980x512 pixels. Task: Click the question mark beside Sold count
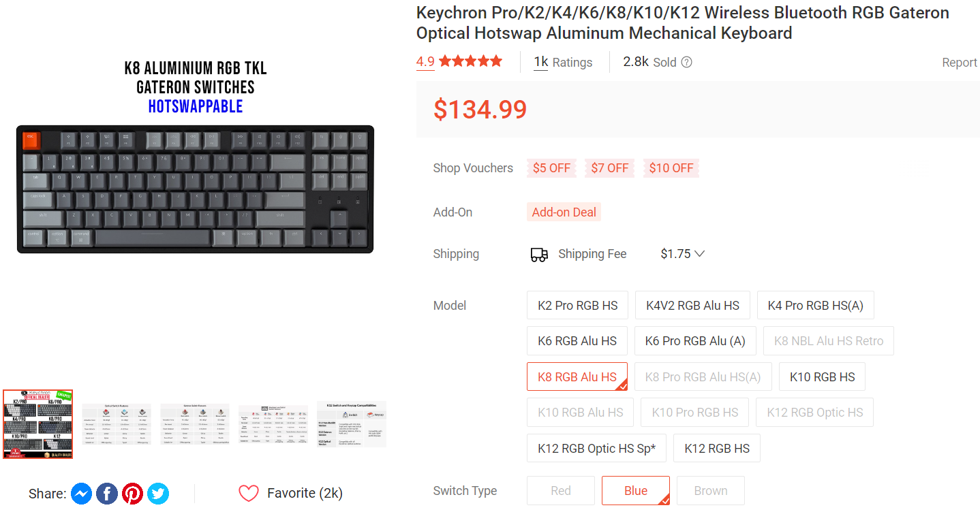click(x=686, y=61)
